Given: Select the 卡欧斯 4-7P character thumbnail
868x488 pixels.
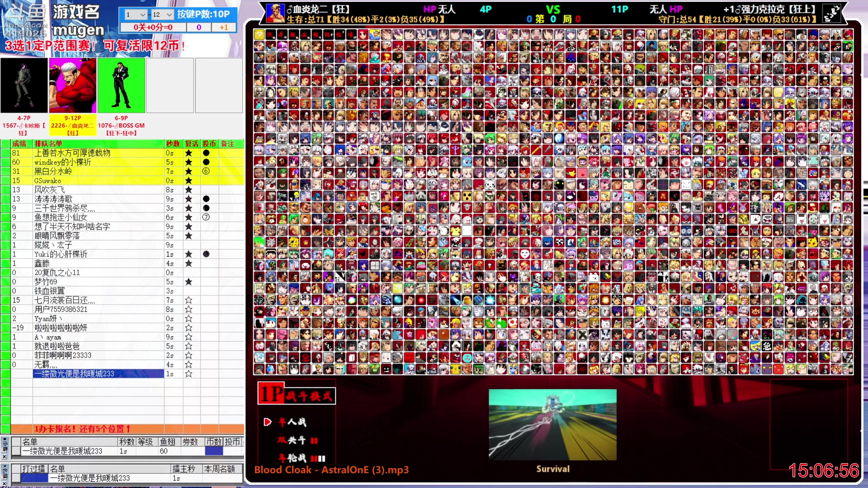Looking at the screenshot, I should [24, 85].
